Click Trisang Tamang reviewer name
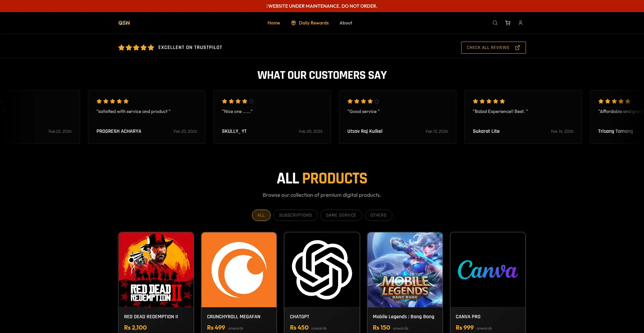 [615, 131]
